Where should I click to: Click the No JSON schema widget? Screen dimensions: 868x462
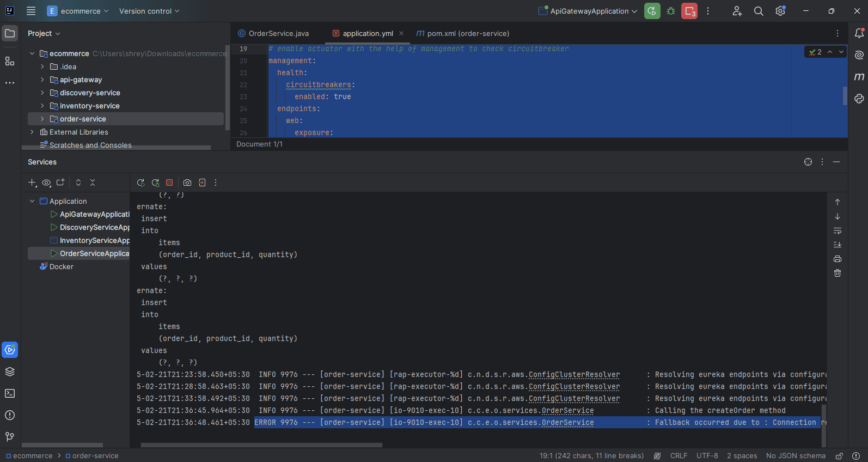pyautogui.click(x=796, y=456)
